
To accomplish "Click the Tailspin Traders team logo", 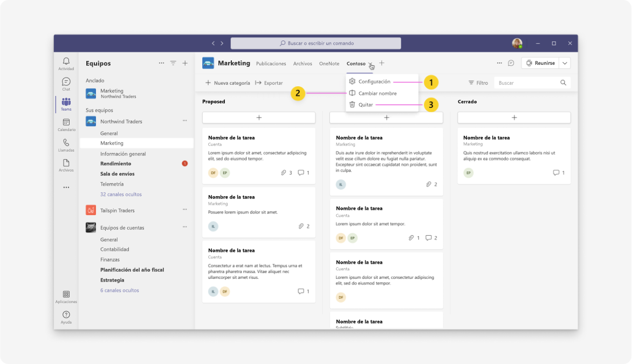I will tap(91, 210).
